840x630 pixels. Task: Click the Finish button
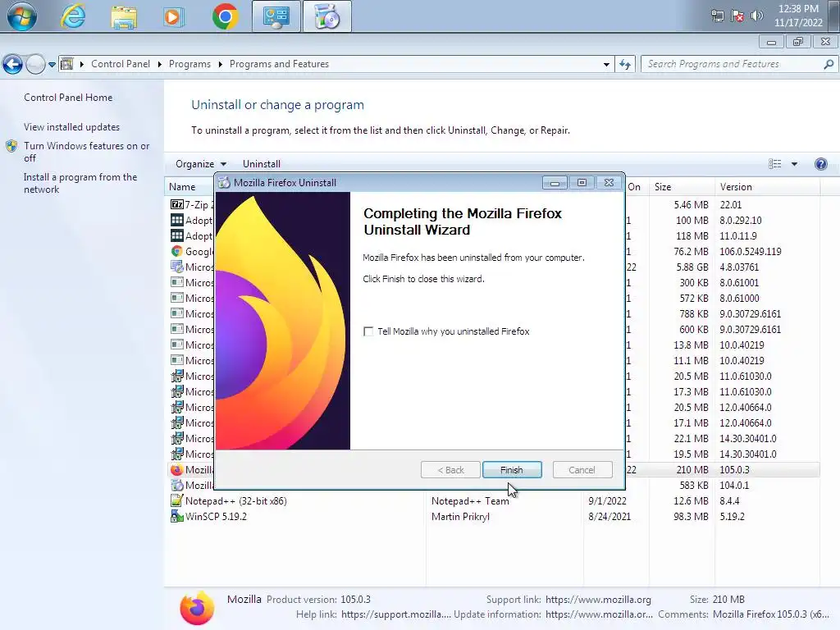(x=512, y=470)
